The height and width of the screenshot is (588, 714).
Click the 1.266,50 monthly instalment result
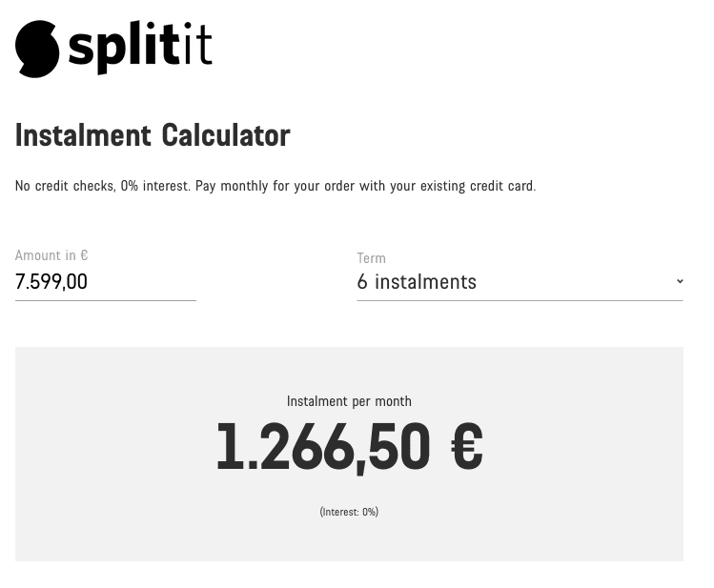[x=323, y=448]
